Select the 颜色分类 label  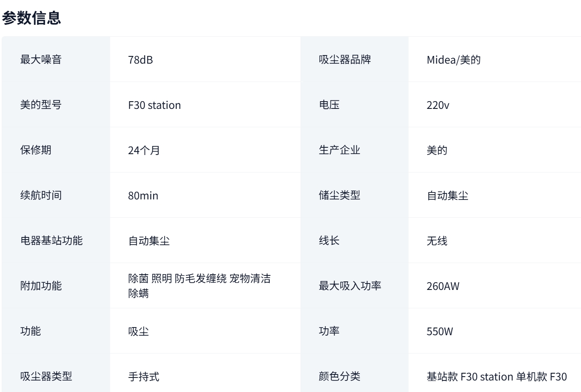[340, 376]
